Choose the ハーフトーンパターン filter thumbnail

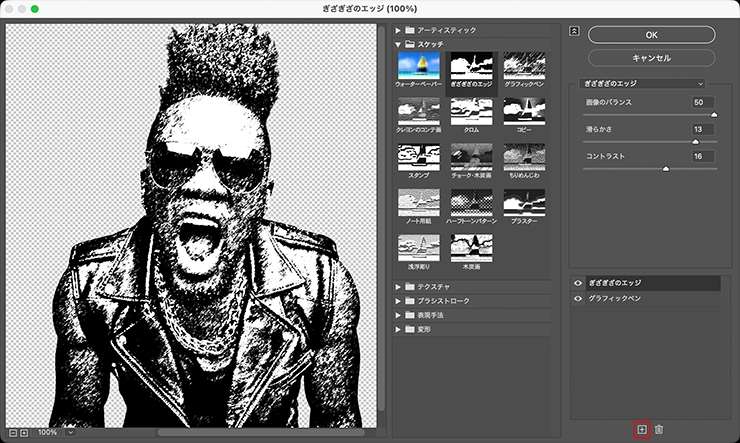click(471, 203)
